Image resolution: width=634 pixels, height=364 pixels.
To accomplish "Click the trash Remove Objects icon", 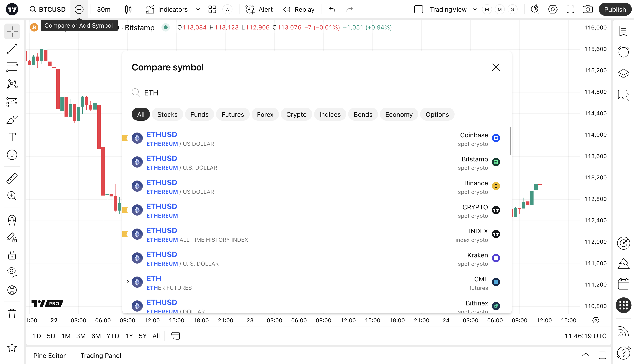I will [12, 314].
